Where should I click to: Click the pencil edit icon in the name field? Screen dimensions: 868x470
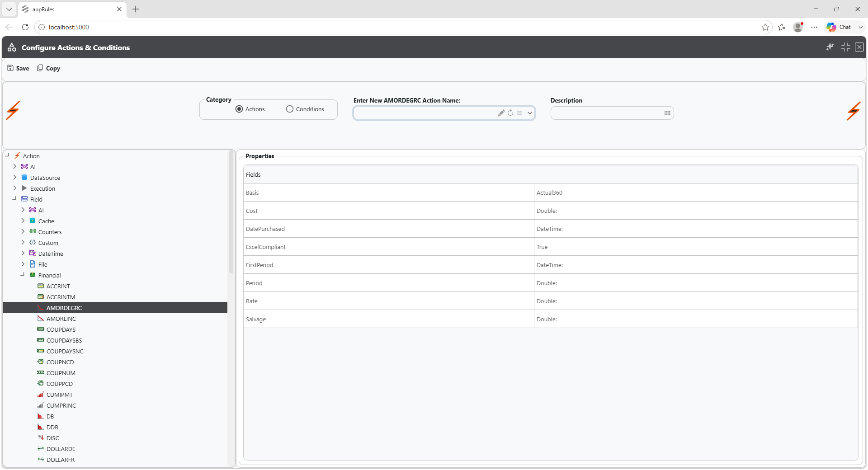tap(501, 113)
